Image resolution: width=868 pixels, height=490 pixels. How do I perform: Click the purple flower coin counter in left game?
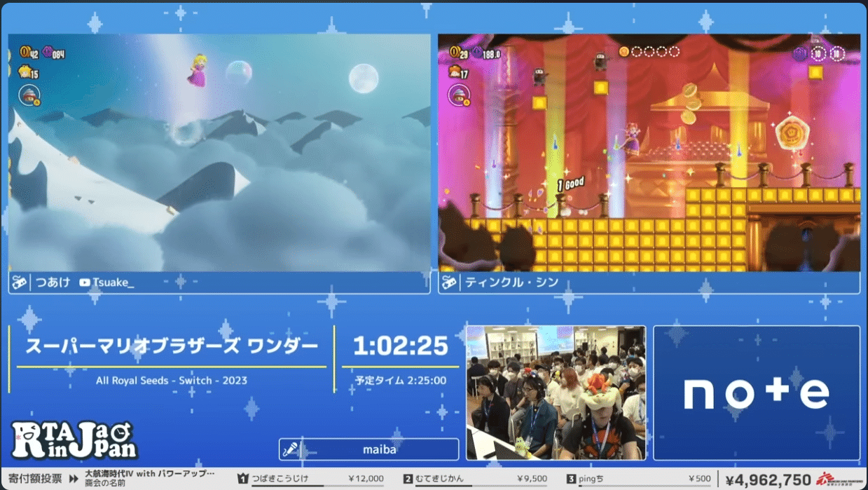tap(54, 53)
